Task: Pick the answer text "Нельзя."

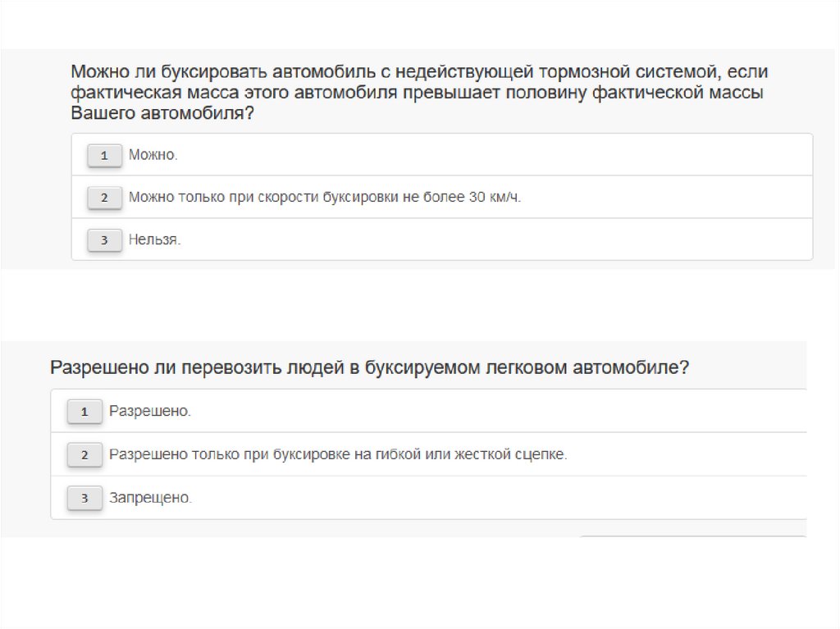Action: coord(154,240)
